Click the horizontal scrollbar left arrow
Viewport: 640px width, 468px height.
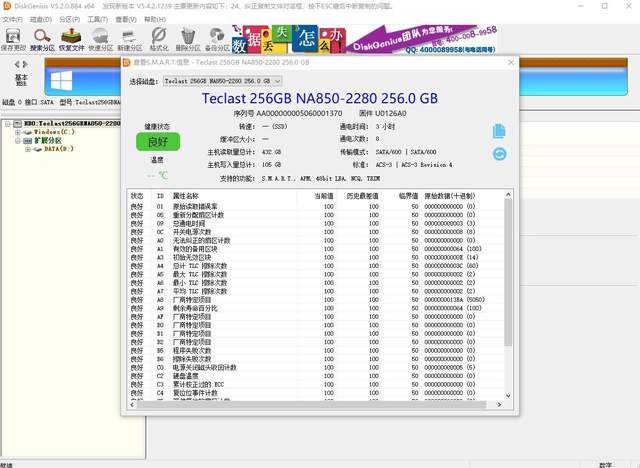(x=132, y=404)
